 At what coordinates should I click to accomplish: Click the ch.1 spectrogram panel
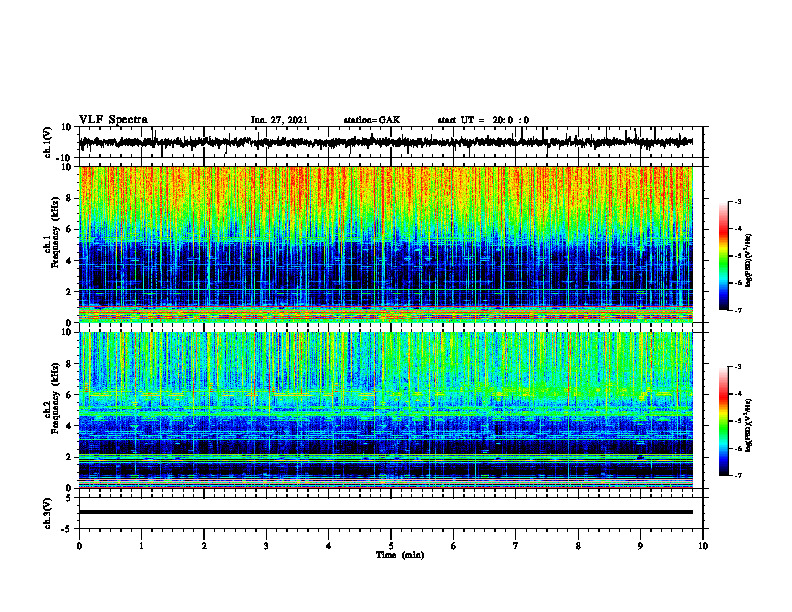pyautogui.click(x=386, y=244)
